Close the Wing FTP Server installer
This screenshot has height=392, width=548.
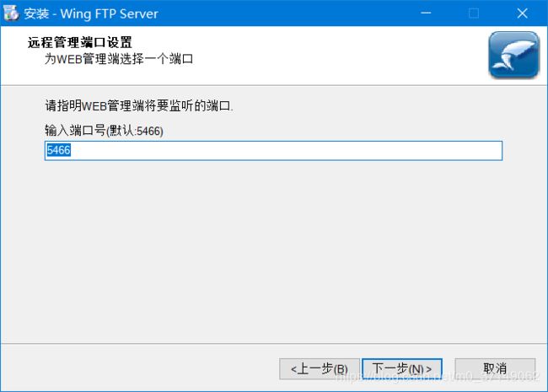522,13
